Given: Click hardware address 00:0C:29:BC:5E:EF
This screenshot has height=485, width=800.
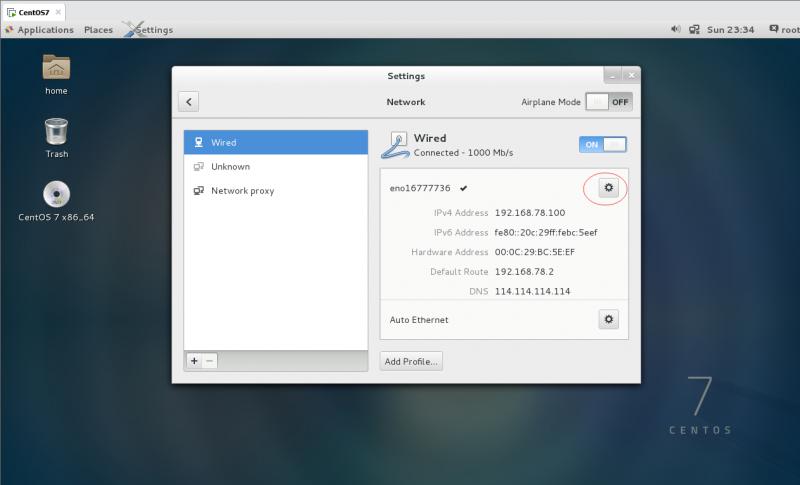Looking at the screenshot, I should click(534, 252).
